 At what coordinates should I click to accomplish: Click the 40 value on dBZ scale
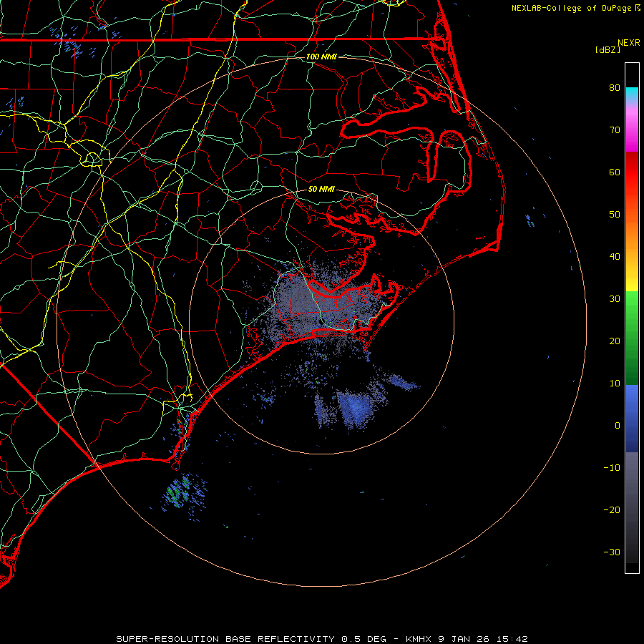615,257
